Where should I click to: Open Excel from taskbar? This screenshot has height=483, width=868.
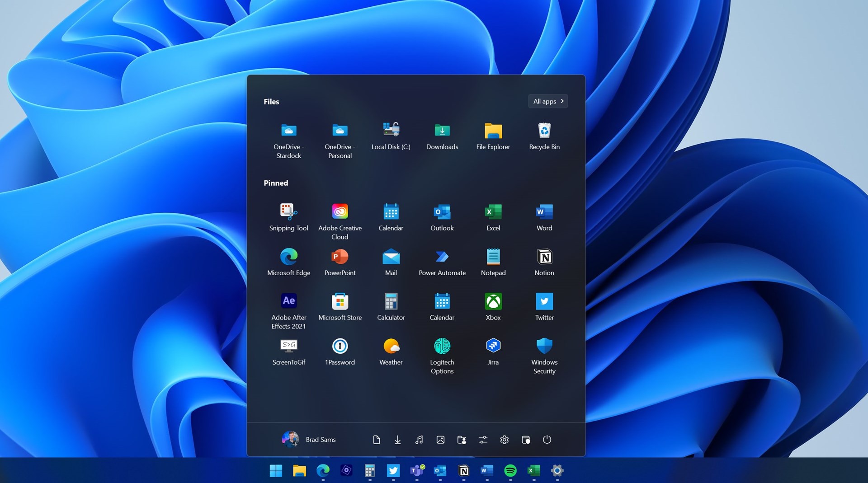[534, 471]
